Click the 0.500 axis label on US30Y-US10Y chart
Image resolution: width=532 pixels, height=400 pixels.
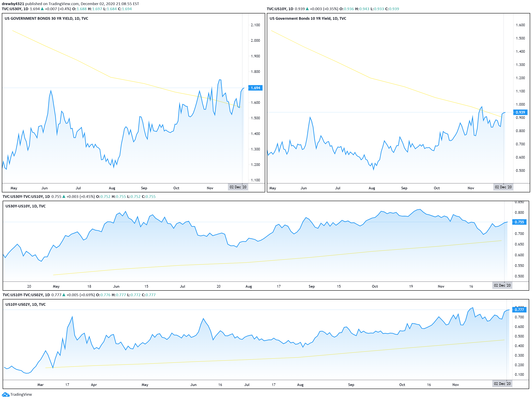(520, 276)
